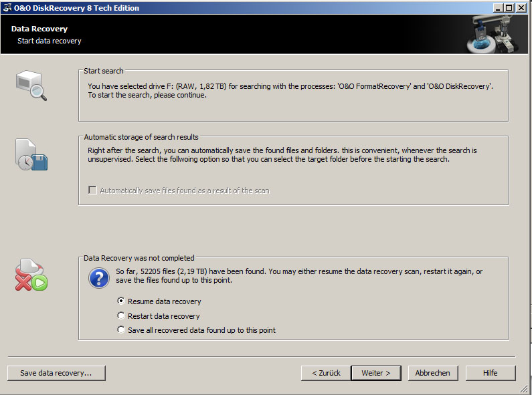
Task: Click the text 'So far, 52205 files'
Action: [x=146, y=271]
